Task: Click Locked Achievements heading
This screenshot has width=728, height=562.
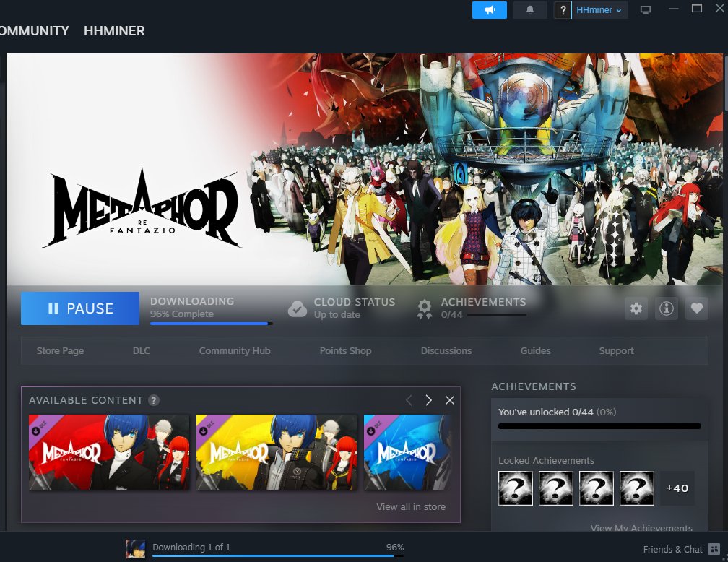Action: pyautogui.click(x=546, y=460)
